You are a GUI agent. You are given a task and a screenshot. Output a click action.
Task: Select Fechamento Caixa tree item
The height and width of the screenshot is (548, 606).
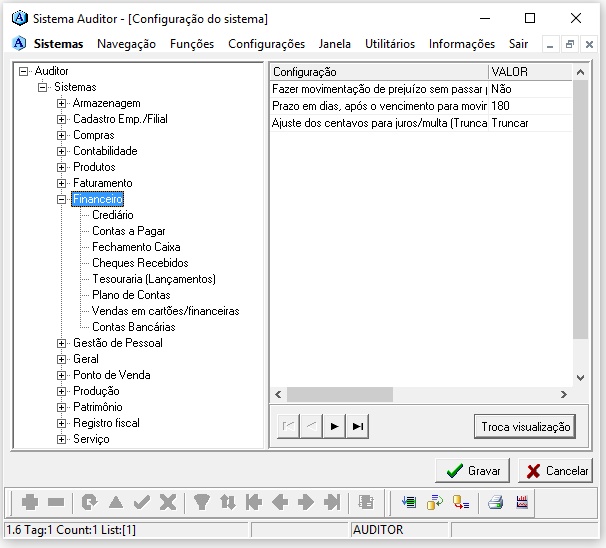[136, 247]
